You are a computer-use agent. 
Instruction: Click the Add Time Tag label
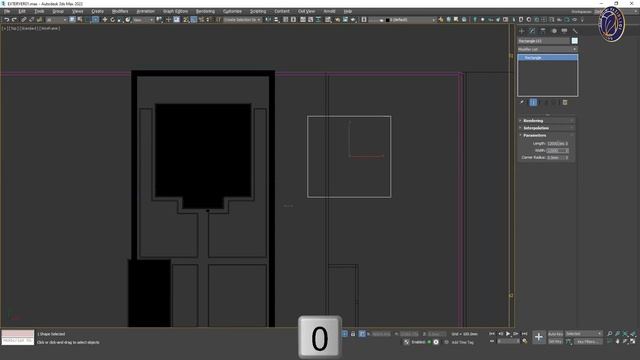[462, 342]
